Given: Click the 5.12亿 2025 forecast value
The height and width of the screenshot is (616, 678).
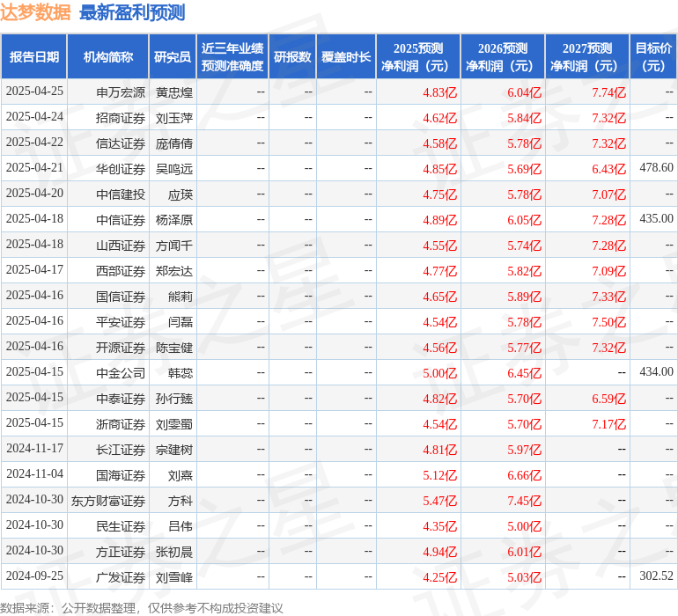Looking at the screenshot, I should click(x=439, y=475).
